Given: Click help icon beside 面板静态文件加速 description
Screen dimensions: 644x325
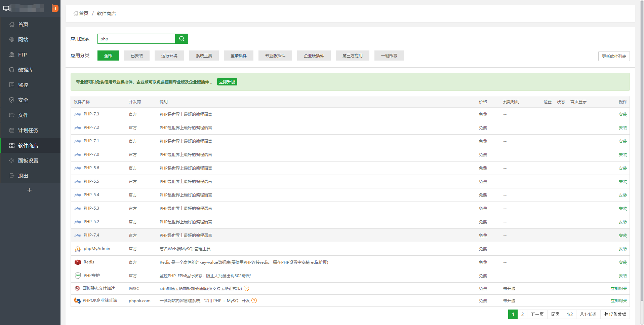Looking at the screenshot, I should point(246,288).
